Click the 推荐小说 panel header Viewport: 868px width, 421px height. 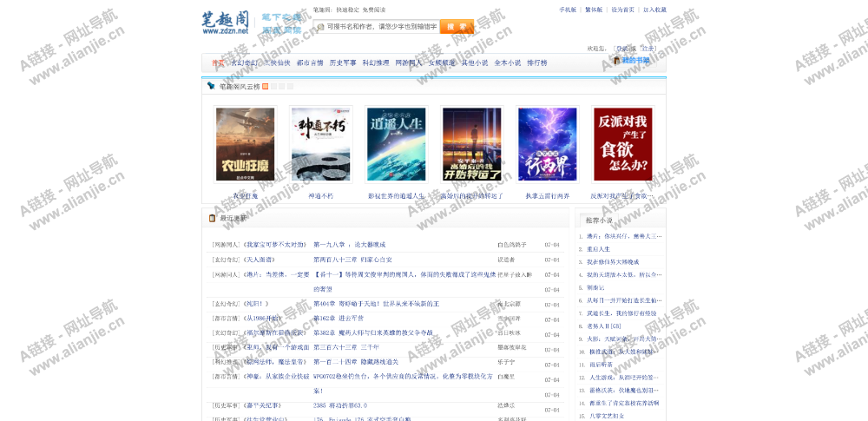[x=599, y=220]
